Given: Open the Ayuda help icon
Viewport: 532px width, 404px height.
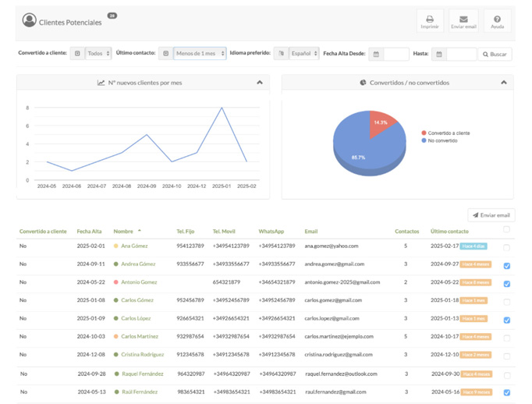Looking at the screenshot, I should [x=497, y=19].
